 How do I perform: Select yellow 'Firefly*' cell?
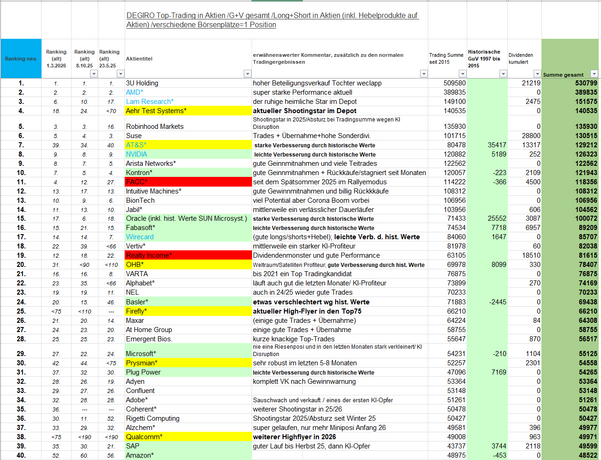[188, 311]
